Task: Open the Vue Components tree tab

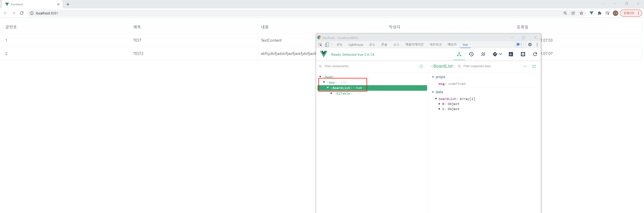Action: pyautogui.click(x=459, y=54)
